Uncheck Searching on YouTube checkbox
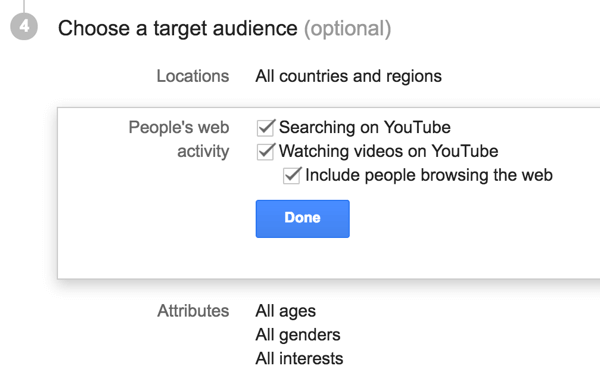The height and width of the screenshot is (377, 600). coord(266,128)
